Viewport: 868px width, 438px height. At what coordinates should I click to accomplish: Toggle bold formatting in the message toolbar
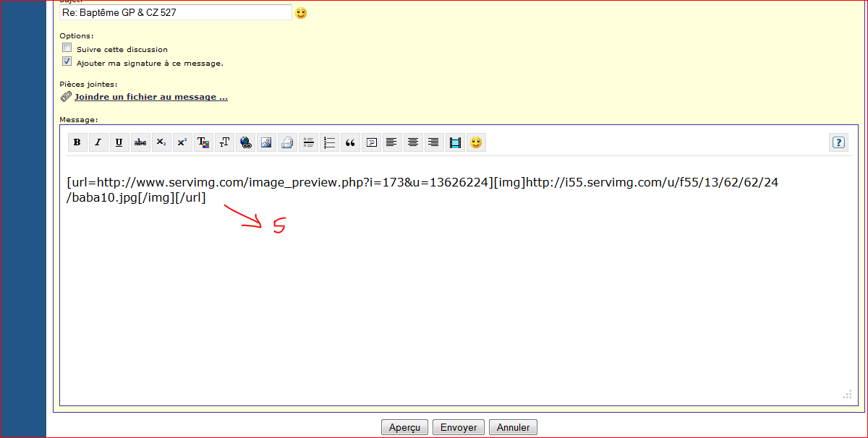click(x=77, y=142)
